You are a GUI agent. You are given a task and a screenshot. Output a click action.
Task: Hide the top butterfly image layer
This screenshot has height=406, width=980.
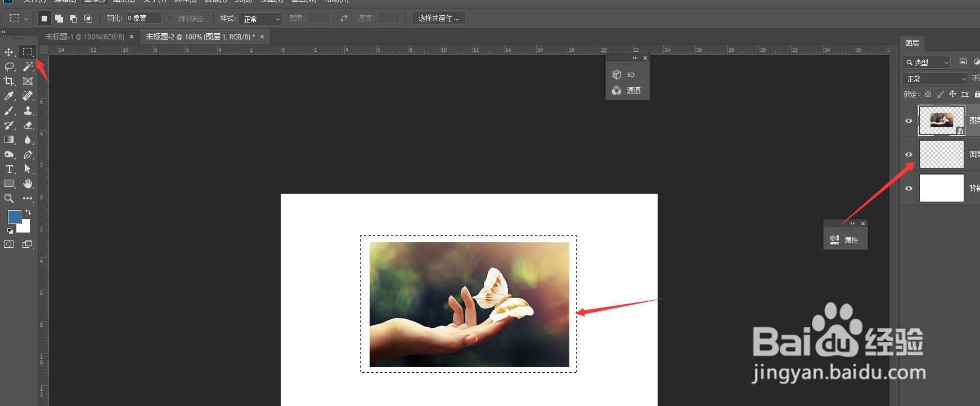pyautogui.click(x=909, y=121)
